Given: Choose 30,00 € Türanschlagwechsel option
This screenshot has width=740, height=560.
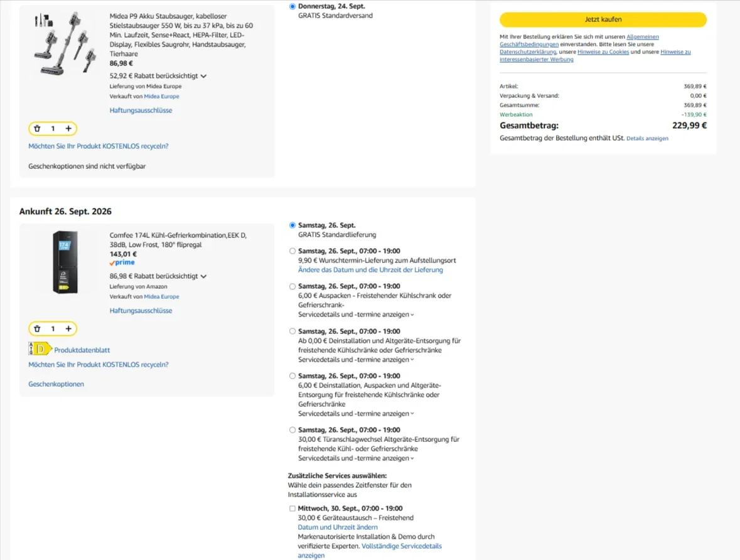Looking at the screenshot, I should [292, 430].
